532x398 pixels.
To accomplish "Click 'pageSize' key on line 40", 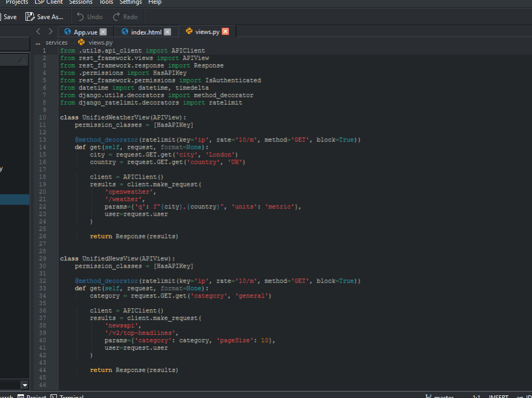I will tap(235, 341).
